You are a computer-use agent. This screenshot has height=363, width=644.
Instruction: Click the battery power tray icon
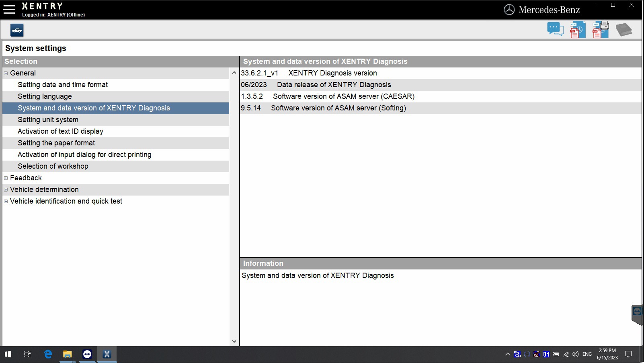pyautogui.click(x=556, y=354)
